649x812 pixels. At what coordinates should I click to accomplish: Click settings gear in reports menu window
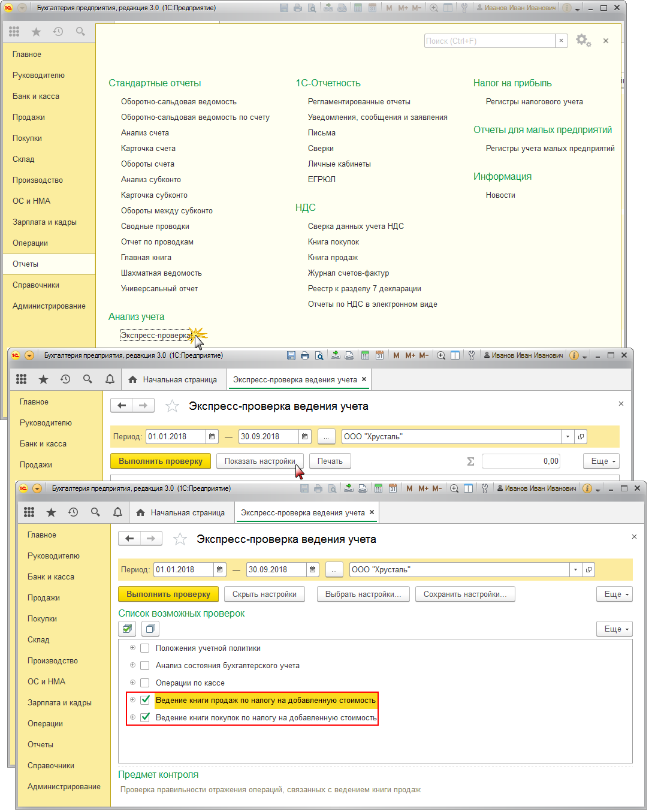coord(583,41)
